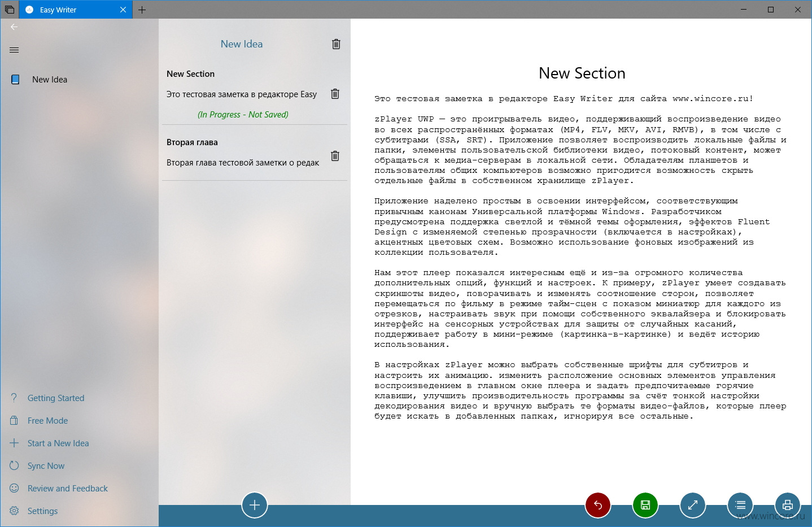Click the tab overview icon in title bar
Image resolution: width=812 pixels, height=527 pixels.
tap(10, 10)
